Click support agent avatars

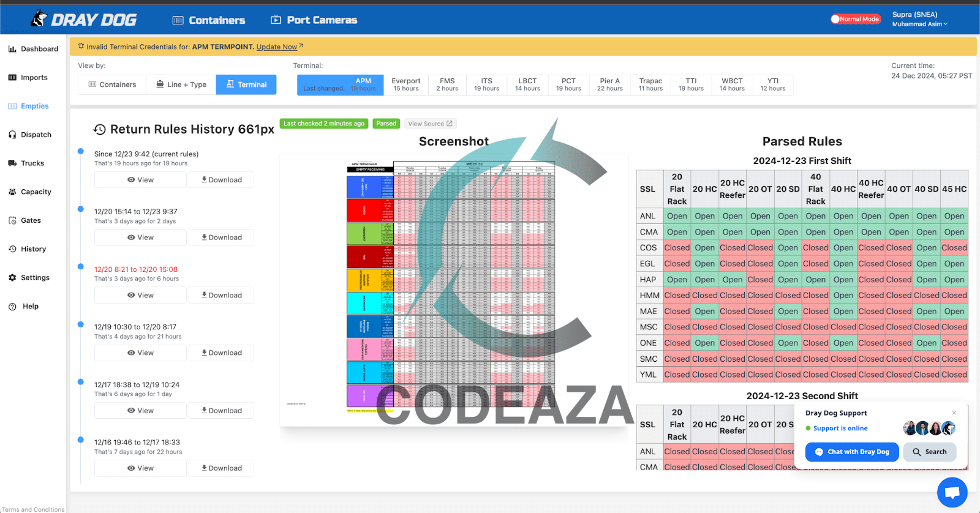929,428
